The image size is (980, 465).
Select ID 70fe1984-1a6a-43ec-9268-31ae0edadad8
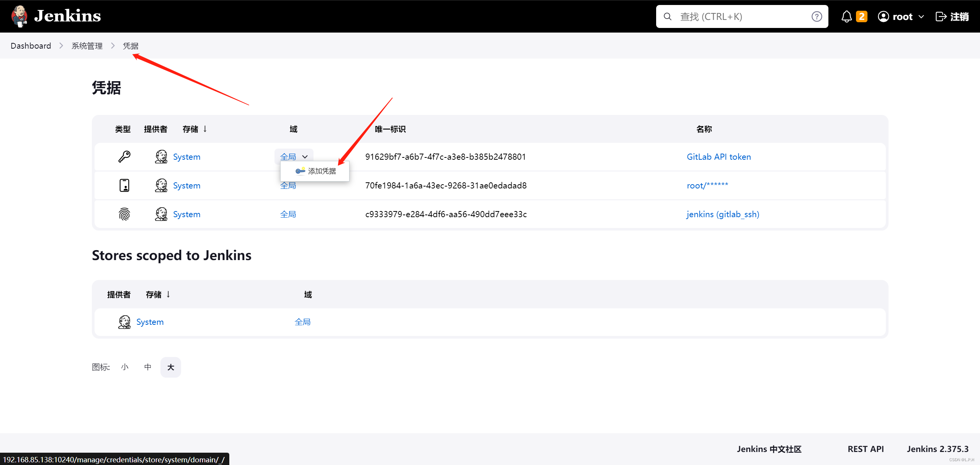click(x=446, y=185)
